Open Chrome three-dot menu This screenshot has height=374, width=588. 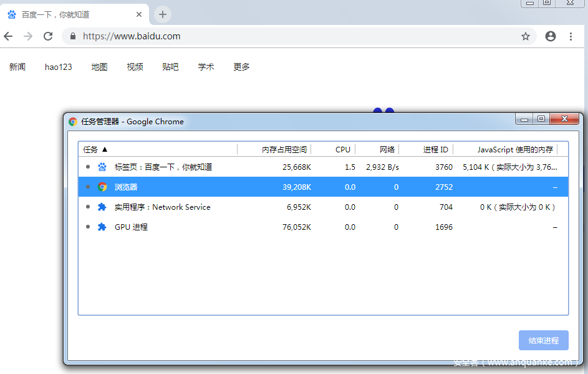click(x=571, y=36)
